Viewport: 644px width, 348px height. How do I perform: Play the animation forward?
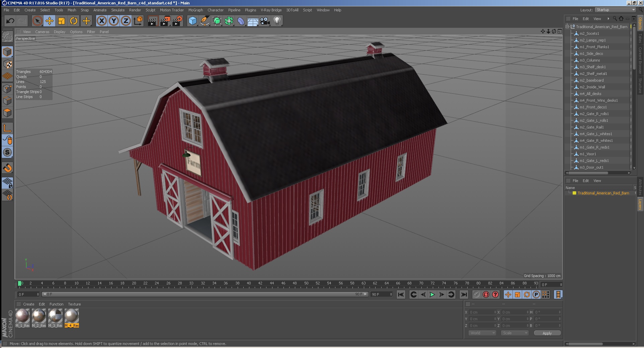[x=432, y=294]
